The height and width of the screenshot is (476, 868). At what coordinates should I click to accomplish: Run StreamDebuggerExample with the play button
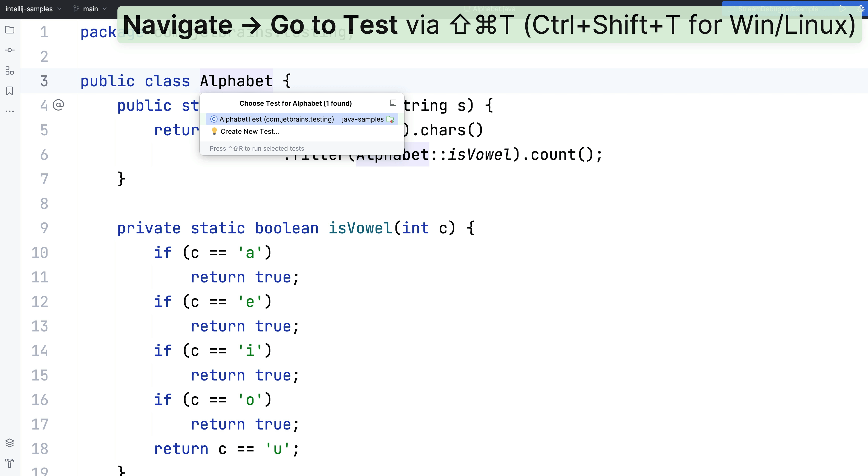tap(842, 9)
